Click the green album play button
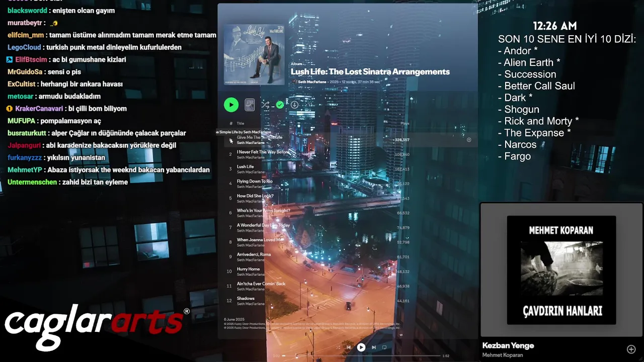 [231, 105]
